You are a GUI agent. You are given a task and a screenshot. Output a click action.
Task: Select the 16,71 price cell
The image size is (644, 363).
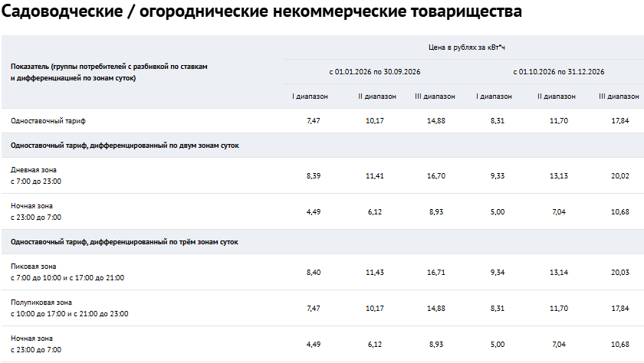[x=435, y=273]
